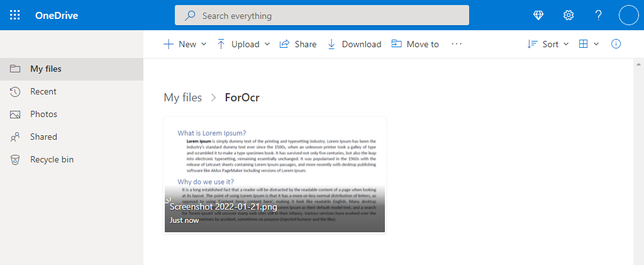Open the Premium diamond icon

coord(538,16)
